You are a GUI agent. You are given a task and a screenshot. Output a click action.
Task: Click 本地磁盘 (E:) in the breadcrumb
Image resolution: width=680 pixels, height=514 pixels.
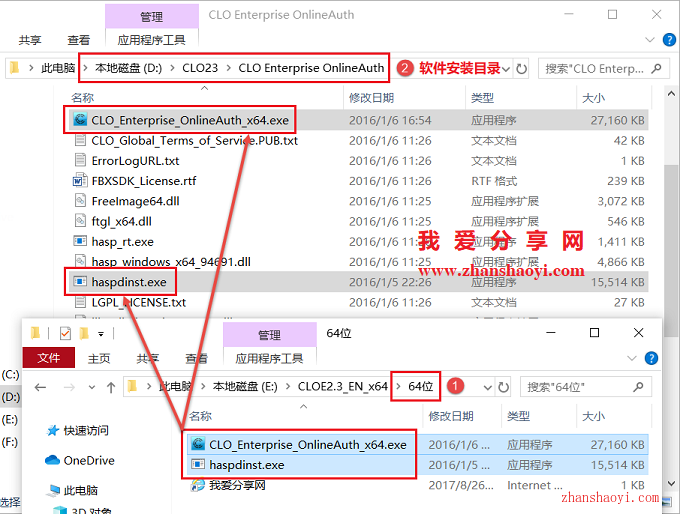tap(245, 386)
